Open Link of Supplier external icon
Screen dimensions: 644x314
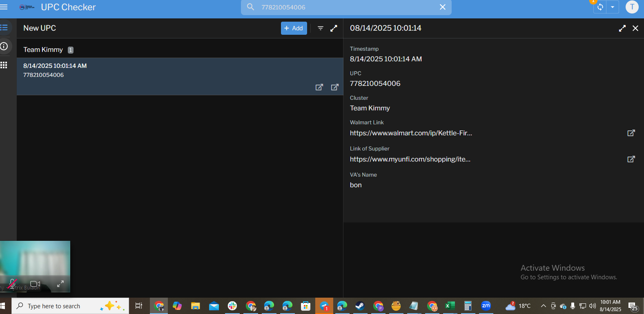tap(631, 159)
